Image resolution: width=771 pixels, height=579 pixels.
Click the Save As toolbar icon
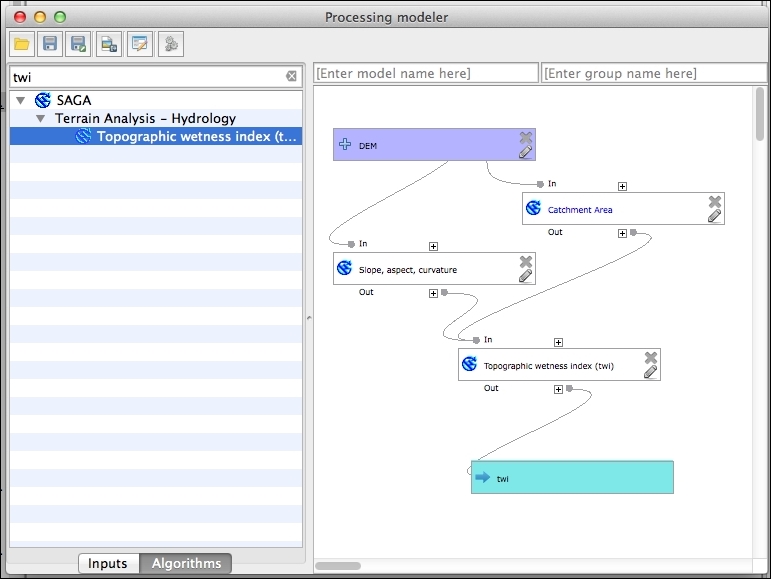[x=78, y=44]
